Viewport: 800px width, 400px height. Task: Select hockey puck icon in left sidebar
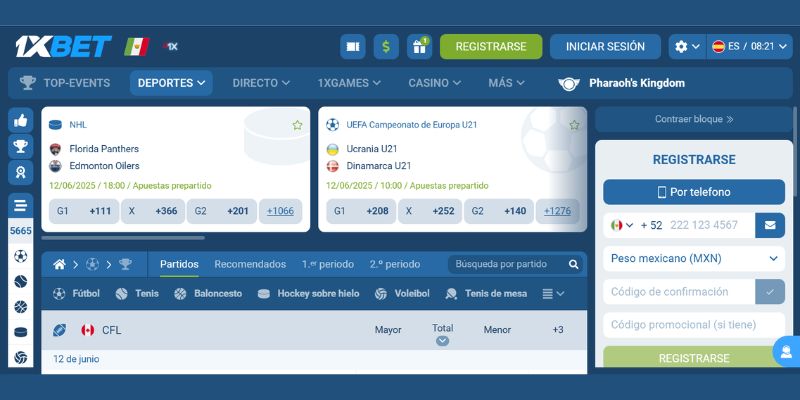point(20,332)
